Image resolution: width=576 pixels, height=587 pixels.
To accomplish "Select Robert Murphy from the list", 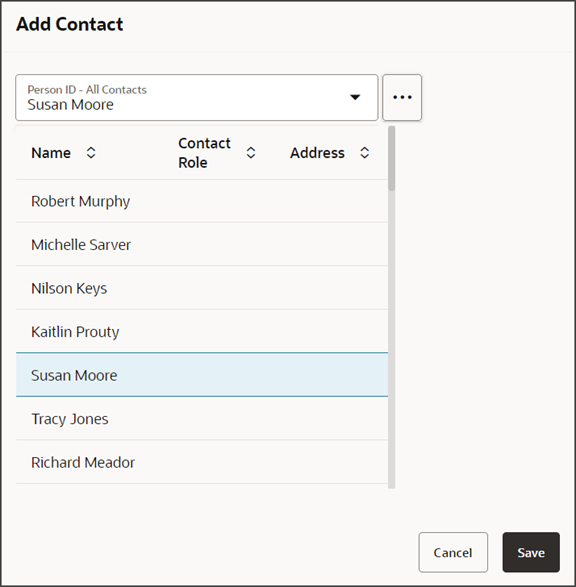I will (202, 201).
